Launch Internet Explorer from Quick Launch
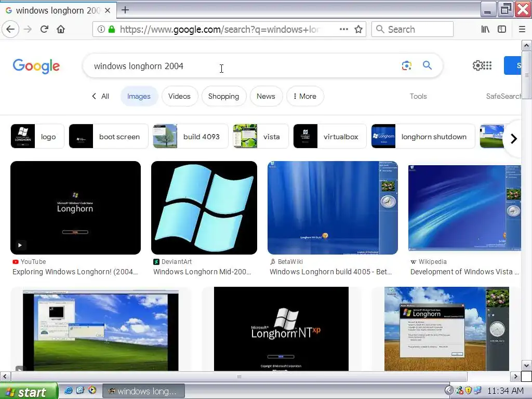 (68, 391)
